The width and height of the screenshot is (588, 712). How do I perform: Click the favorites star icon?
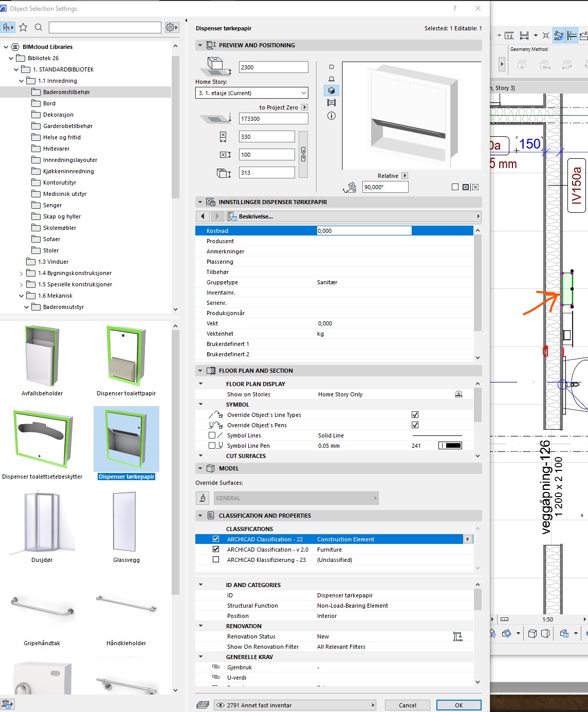pyautogui.click(x=23, y=27)
